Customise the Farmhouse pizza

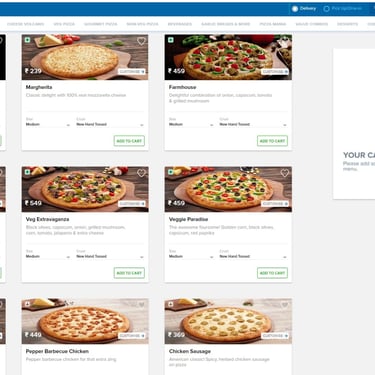(x=275, y=72)
